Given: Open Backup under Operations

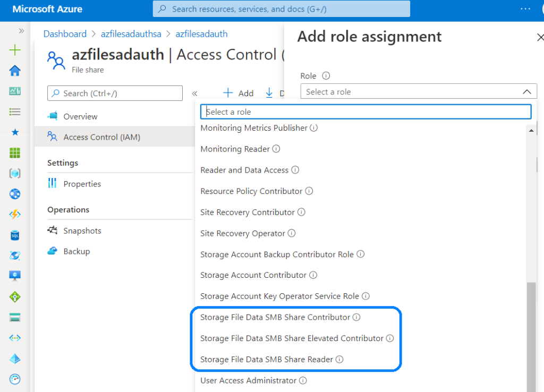Looking at the screenshot, I should click(115, 251).
